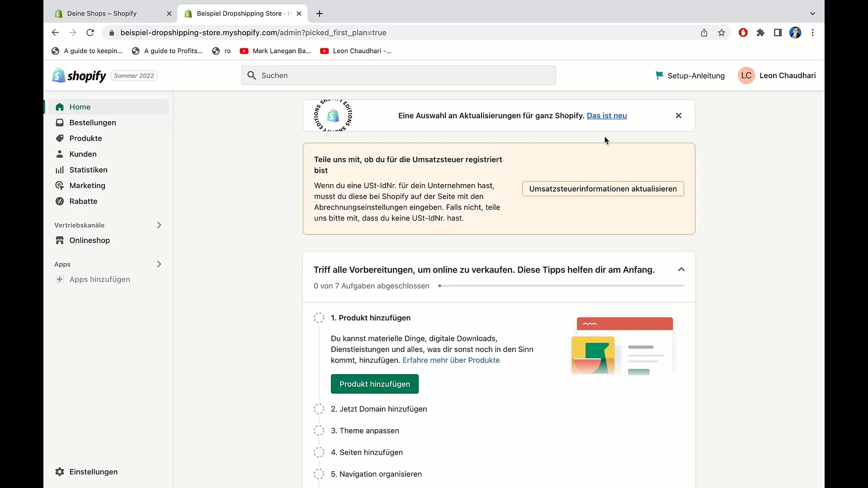Toggle the browser side panel icon
The width and height of the screenshot is (868, 488).
pyautogui.click(x=778, y=33)
